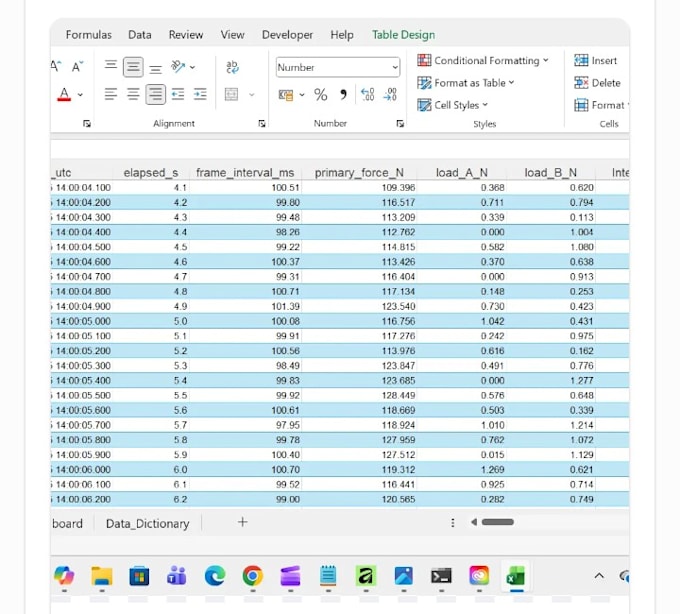Decrease font size with the smaller A icon
Viewport: 680px width, 614px height.
(78, 66)
